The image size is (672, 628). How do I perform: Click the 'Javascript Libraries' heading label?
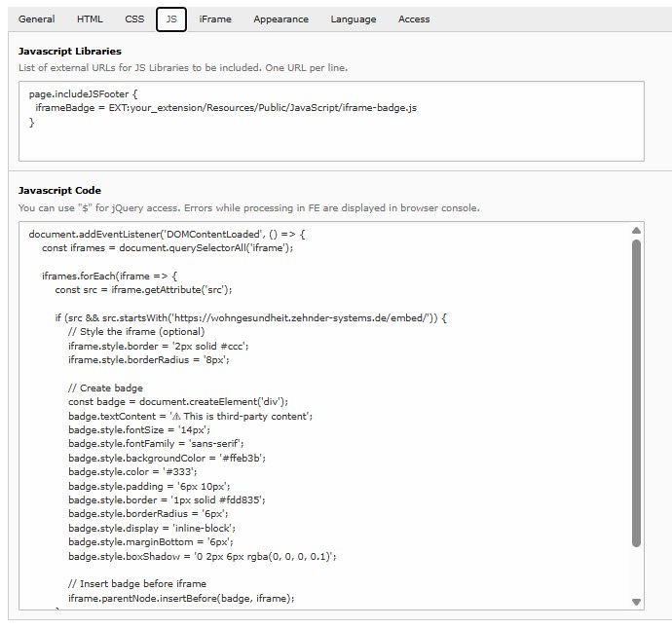click(x=70, y=51)
